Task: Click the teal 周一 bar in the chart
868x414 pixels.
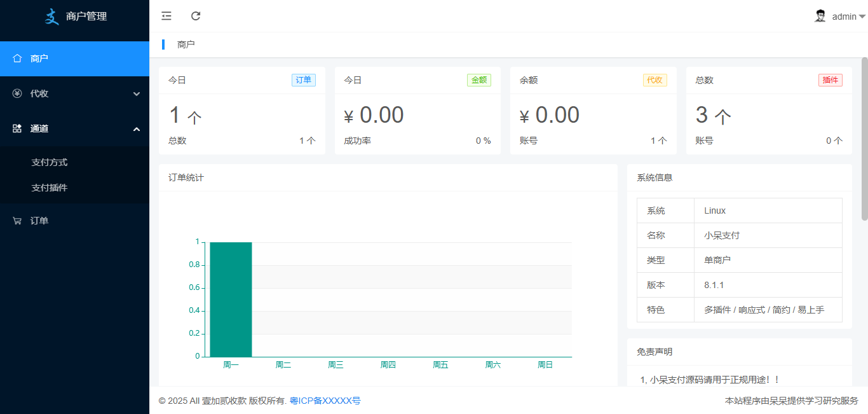Action: 230,299
